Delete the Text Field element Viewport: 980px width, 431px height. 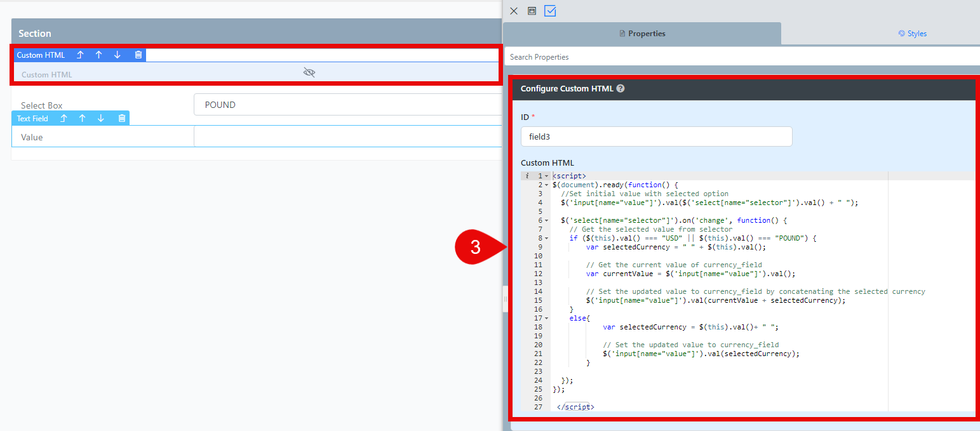[121, 118]
